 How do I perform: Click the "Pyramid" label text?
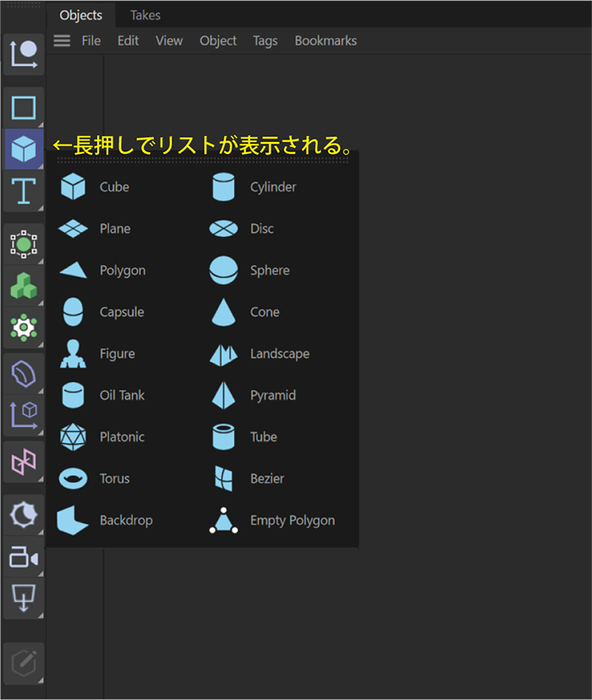[x=273, y=396]
